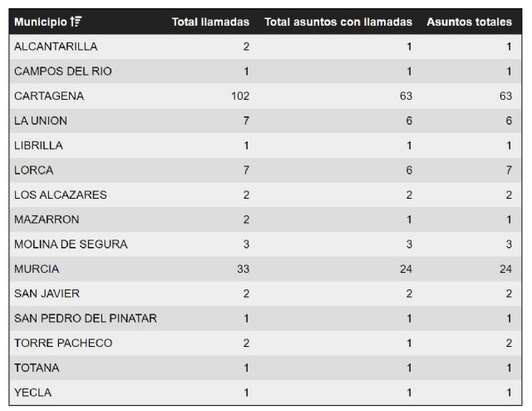The width and height of the screenshot is (532, 411).
Task: Select the LOS ALCAZARES row
Action: (x=61, y=195)
